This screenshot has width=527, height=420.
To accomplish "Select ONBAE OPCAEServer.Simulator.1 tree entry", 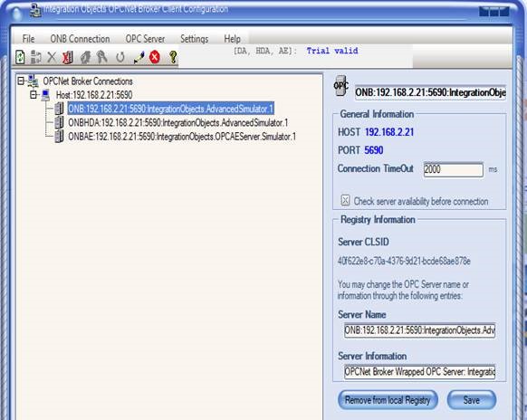I will (182, 137).
